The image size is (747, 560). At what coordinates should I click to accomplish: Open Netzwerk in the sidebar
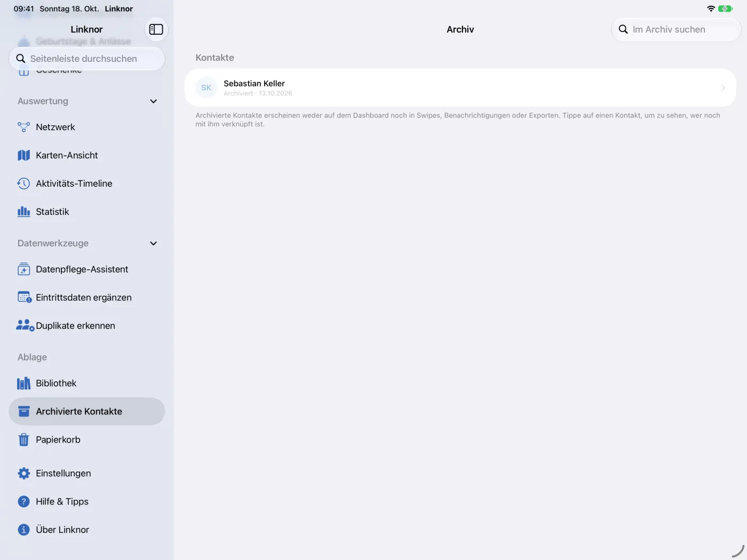[x=87, y=127]
